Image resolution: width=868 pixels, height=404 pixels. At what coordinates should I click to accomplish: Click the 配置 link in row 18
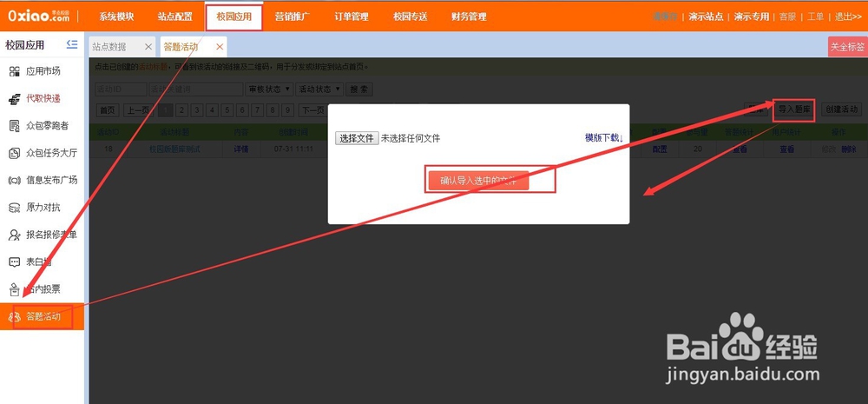pos(660,149)
